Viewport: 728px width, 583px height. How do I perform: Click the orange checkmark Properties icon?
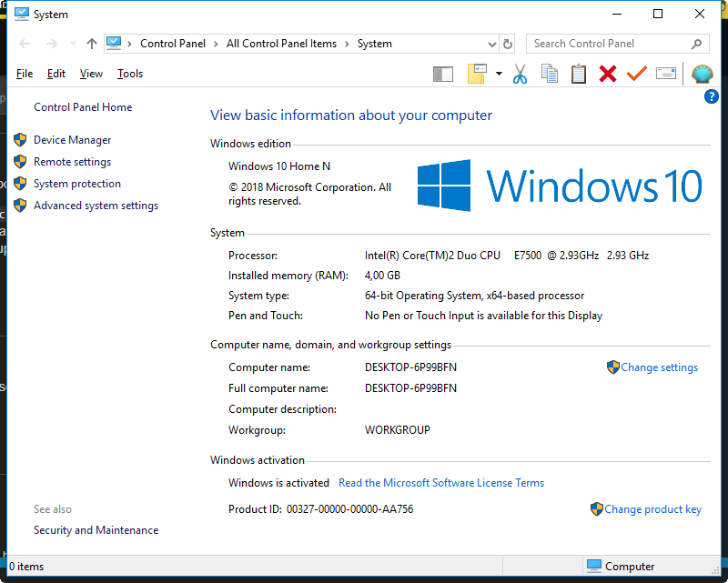(x=636, y=73)
